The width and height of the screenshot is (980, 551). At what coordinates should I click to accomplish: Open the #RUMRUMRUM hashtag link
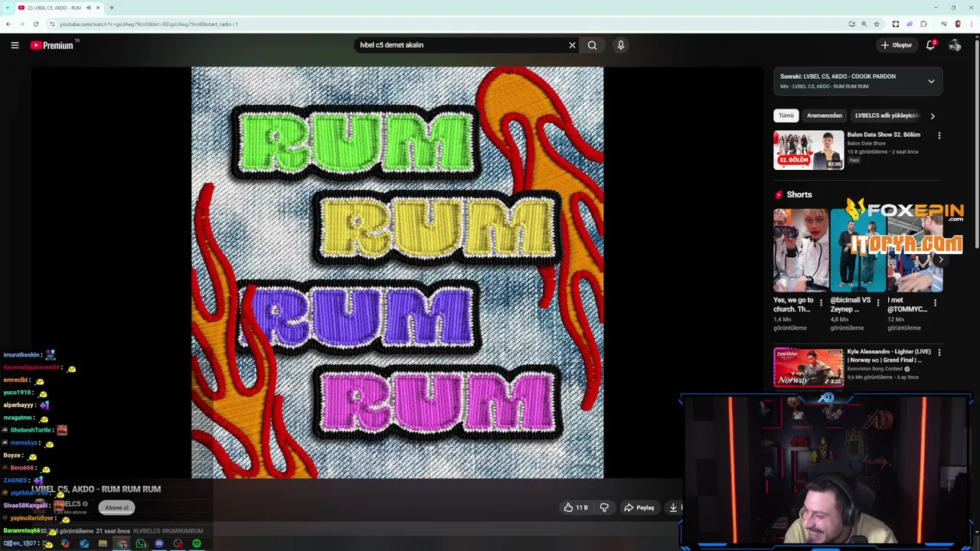(182, 531)
